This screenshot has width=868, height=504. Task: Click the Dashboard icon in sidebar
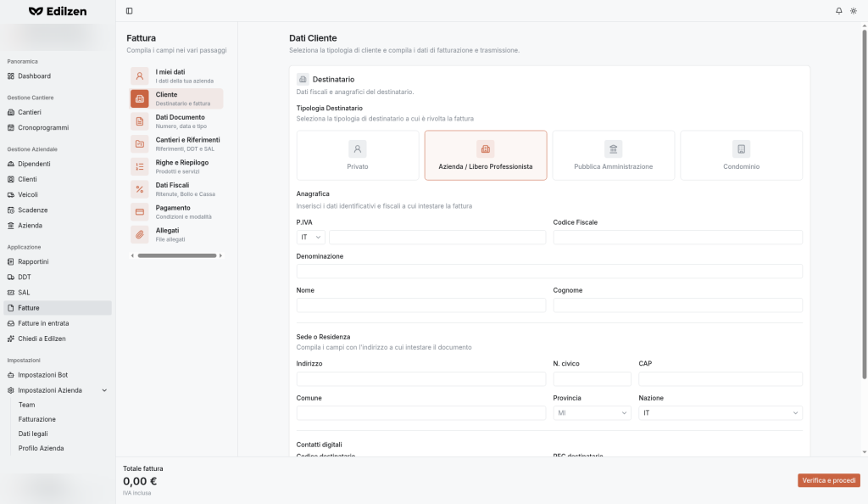point(10,76)
